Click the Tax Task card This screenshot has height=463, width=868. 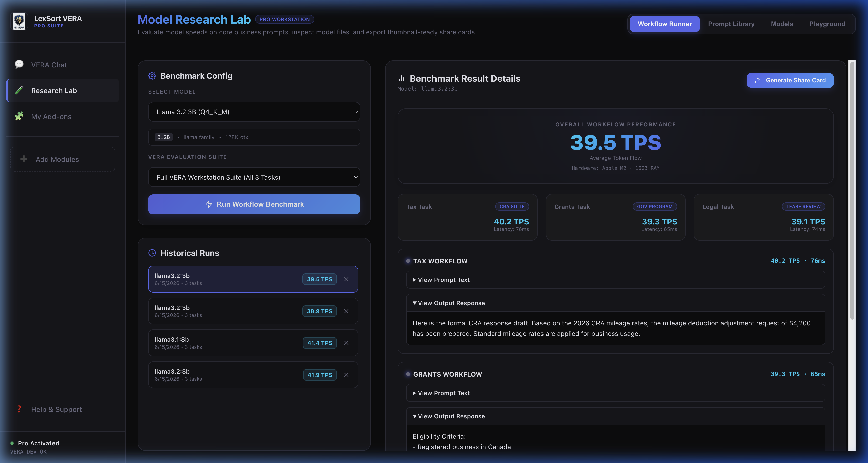pyautogui.click(x=467, y=217)
